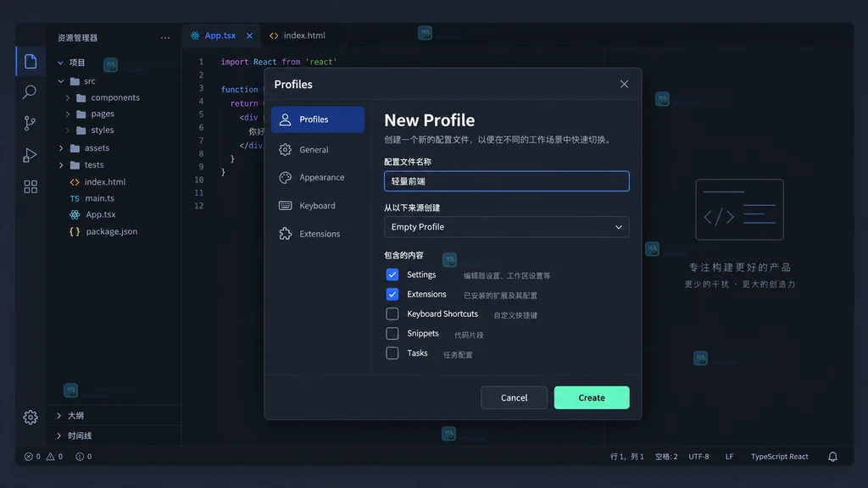Open index.html in the file tree
The height and width of the screenshot is (488, 868).
104,181
